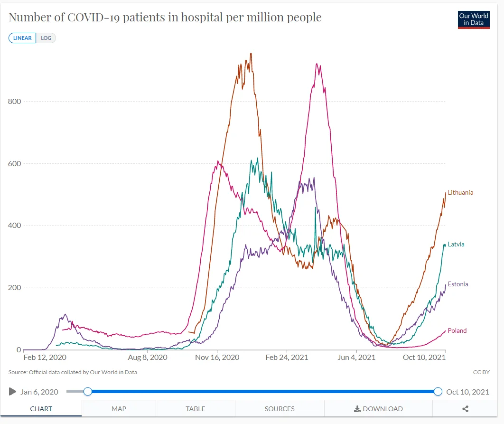Select the LINEAR scale option
This screenshot has width=504, height=424.
pos(22,38)
